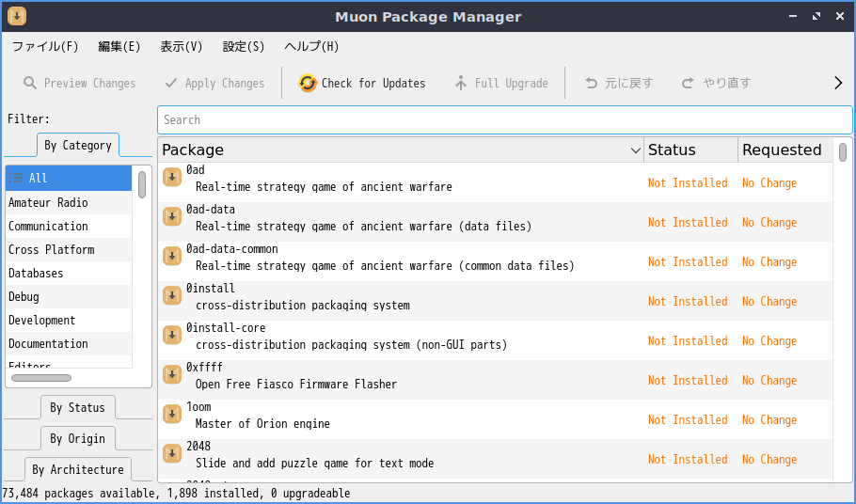The image size is (856, 504).
Task: Select the Debug category
Action: tap(69, 296)
